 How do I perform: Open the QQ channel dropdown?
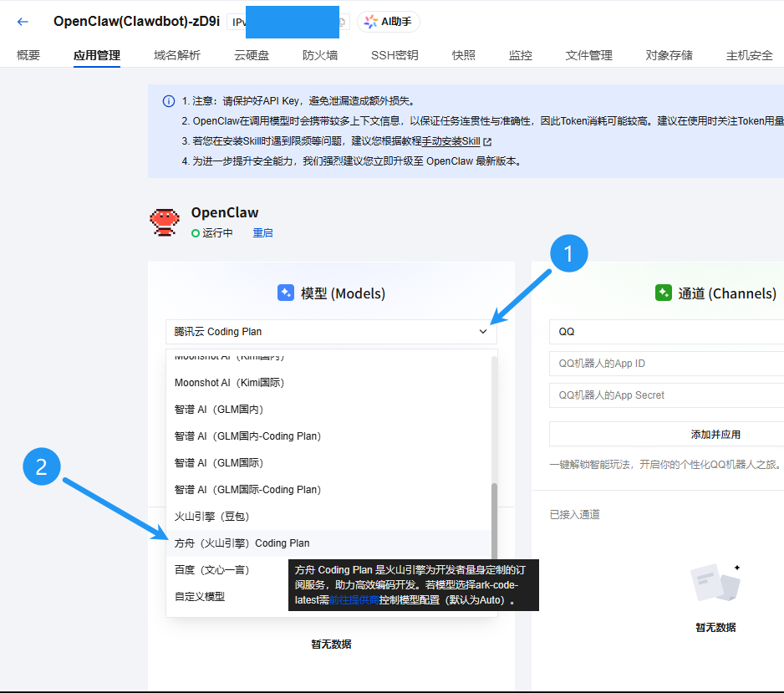pyautogui.click(x=666, y=332)
